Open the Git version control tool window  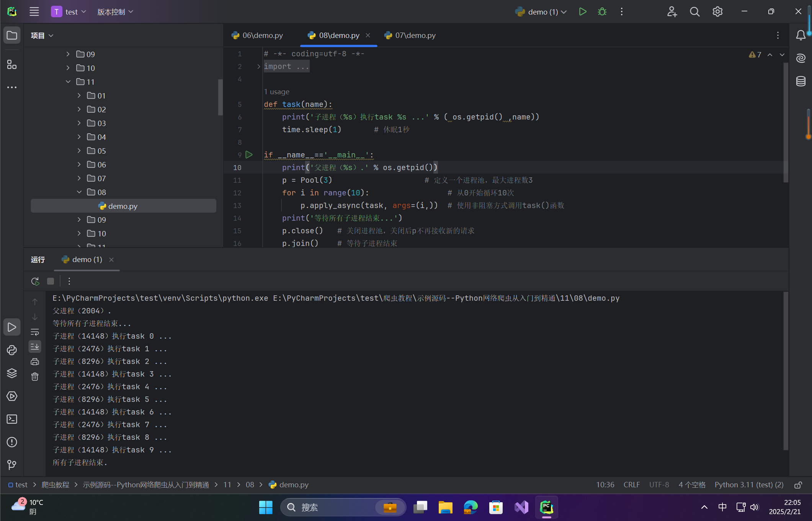pyautogui.click(x=12, y=465)
